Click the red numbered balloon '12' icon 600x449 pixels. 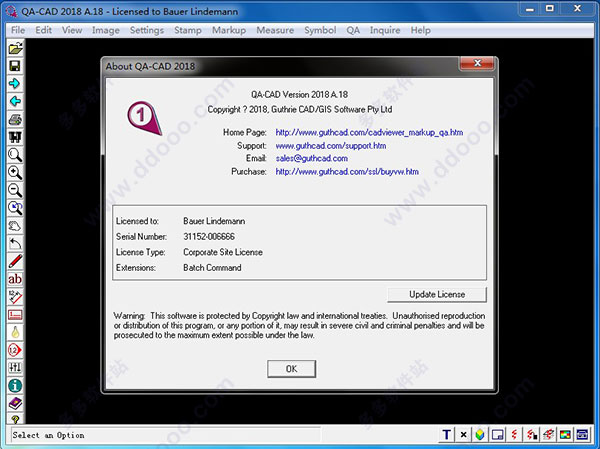(15, 349)
